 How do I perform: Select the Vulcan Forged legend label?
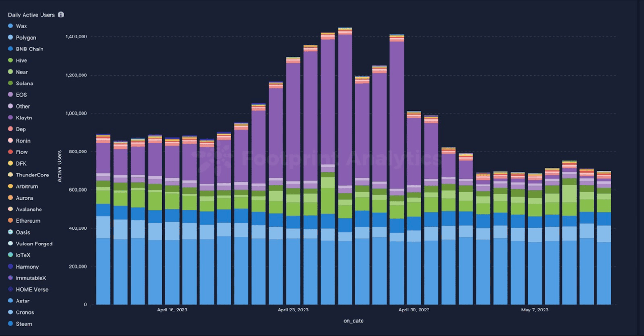[x=34, y=244]
